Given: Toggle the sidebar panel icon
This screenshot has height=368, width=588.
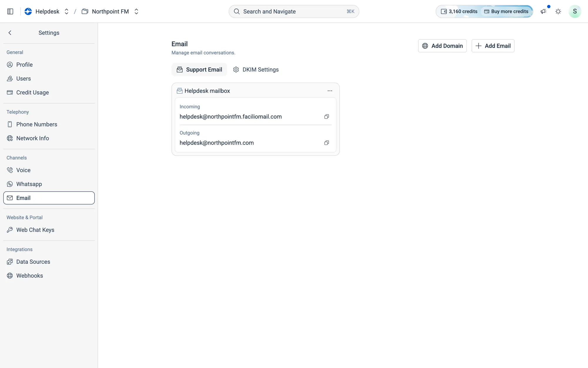Looking at the screenshot, I should (10, 11).
